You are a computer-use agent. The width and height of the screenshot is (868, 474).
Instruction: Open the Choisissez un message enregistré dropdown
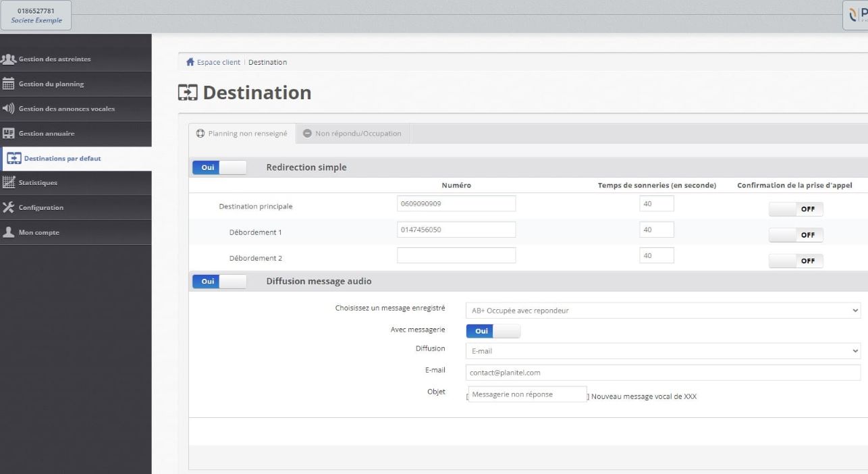tap(663, 311)
